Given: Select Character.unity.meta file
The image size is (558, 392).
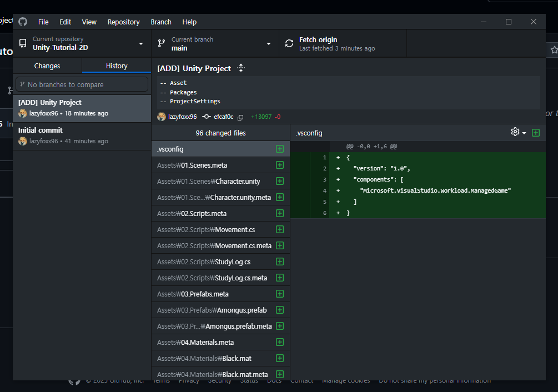Looking at the screenshot, I should tap(220, 198).
